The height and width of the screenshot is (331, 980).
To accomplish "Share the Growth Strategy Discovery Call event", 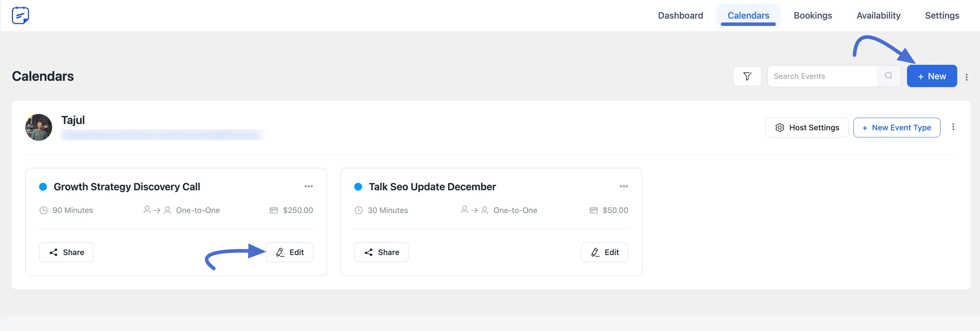I will coord(66,252).
